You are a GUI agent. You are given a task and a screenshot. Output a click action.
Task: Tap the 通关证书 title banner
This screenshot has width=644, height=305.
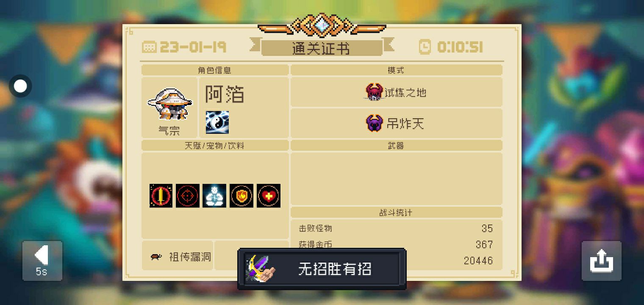pos(322,48)
